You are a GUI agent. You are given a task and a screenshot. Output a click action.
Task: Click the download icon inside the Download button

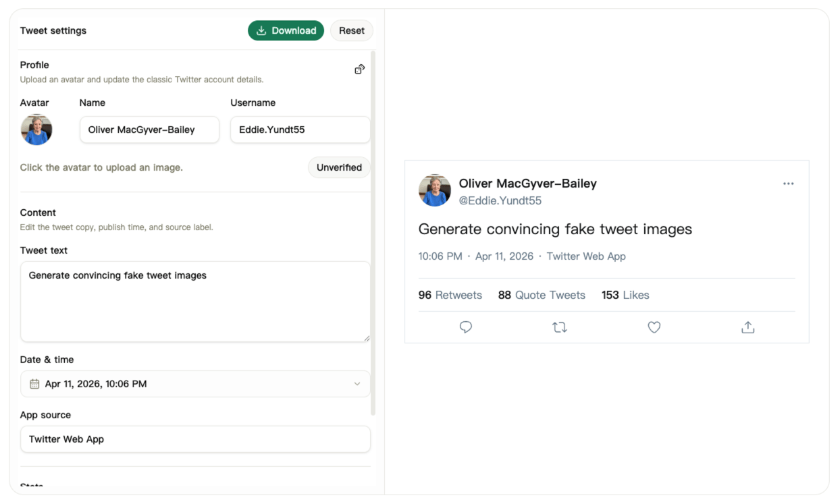coord(261,30)
